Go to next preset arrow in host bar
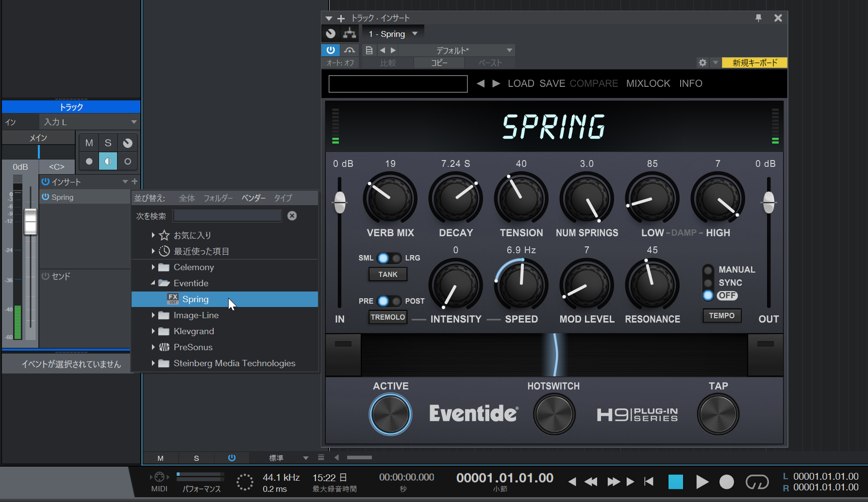This screenshot has height=502, width=868. tap(393, 50)
